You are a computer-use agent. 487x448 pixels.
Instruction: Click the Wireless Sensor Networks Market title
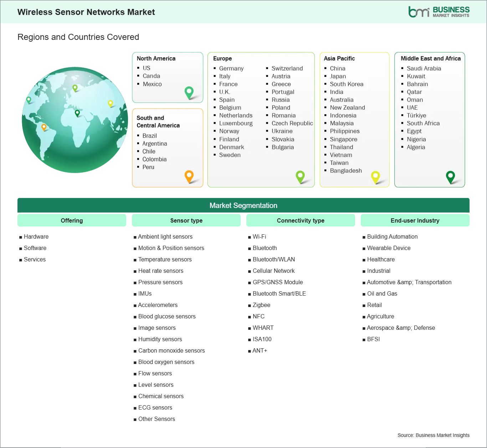(x=86, y=12)
